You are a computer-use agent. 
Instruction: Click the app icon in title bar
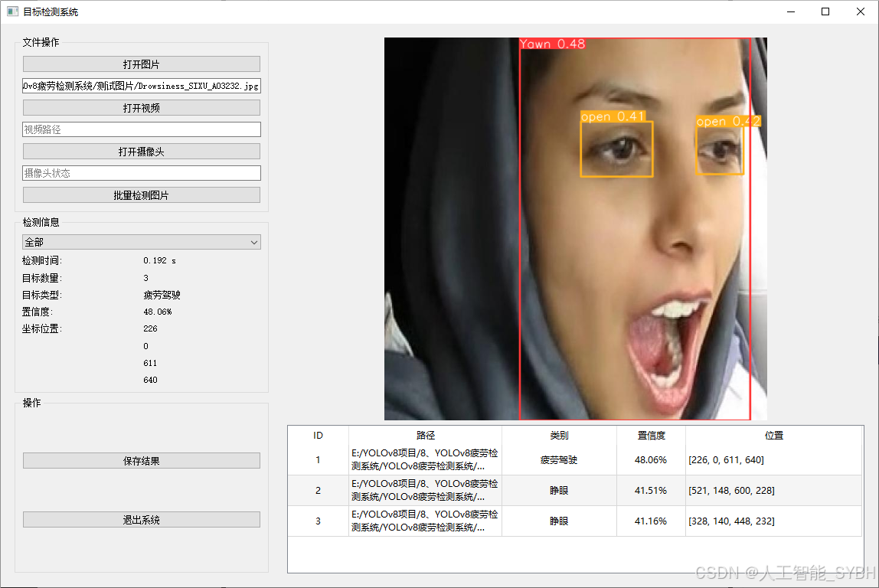12,11
